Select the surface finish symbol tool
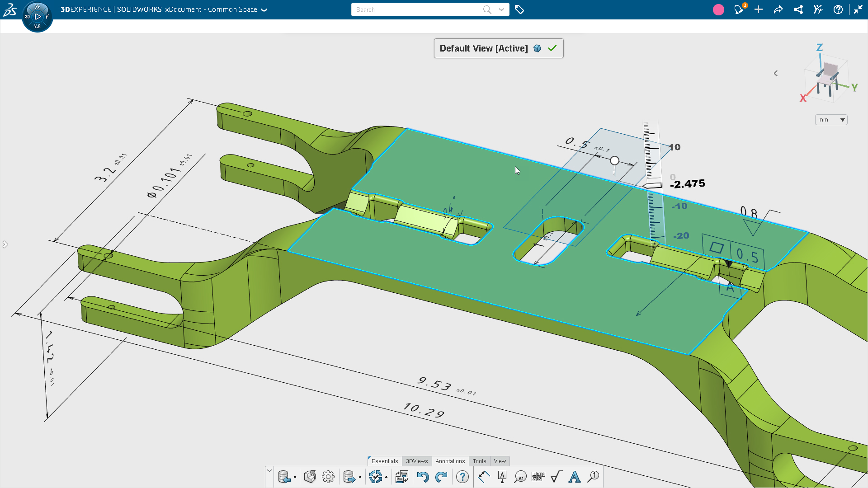868x488 pixels. (x=556, y=477)
